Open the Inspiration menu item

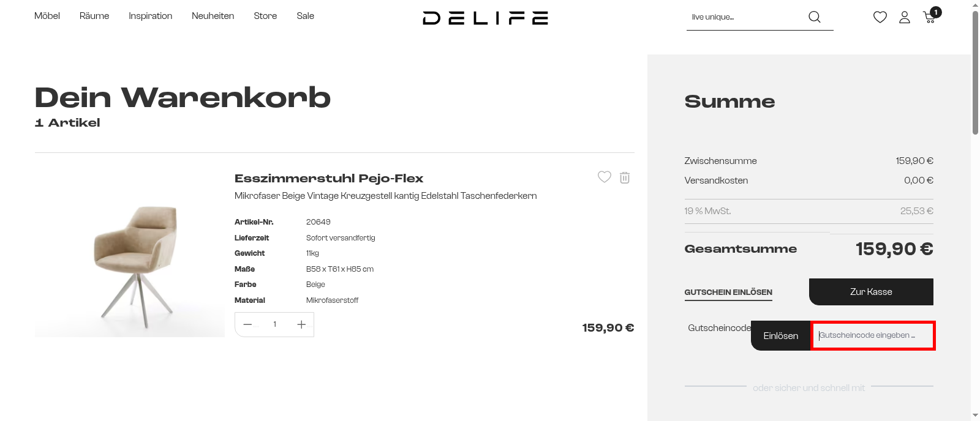(x=150, y=16)
